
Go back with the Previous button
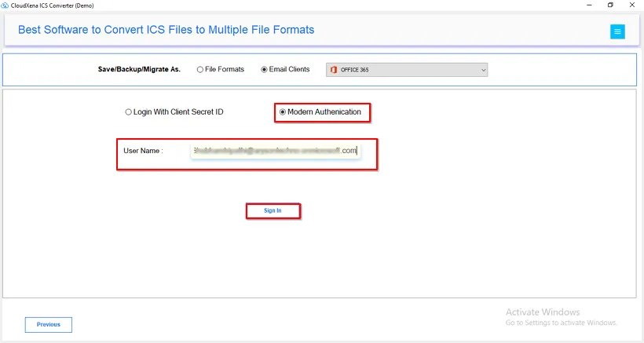tap(49, 324)
